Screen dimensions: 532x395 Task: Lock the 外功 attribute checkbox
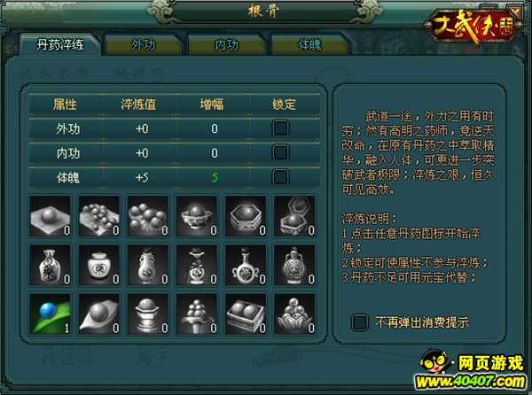point(280,128)
